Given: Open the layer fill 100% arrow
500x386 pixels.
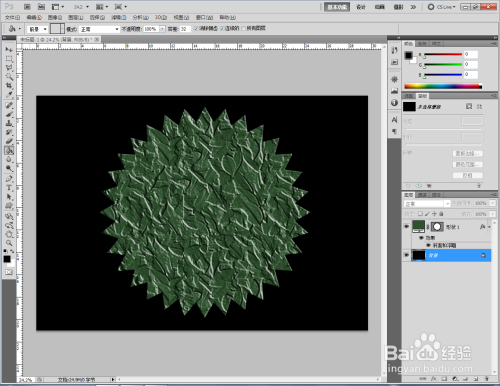Looking at the screenshot, I should (493, 214).
